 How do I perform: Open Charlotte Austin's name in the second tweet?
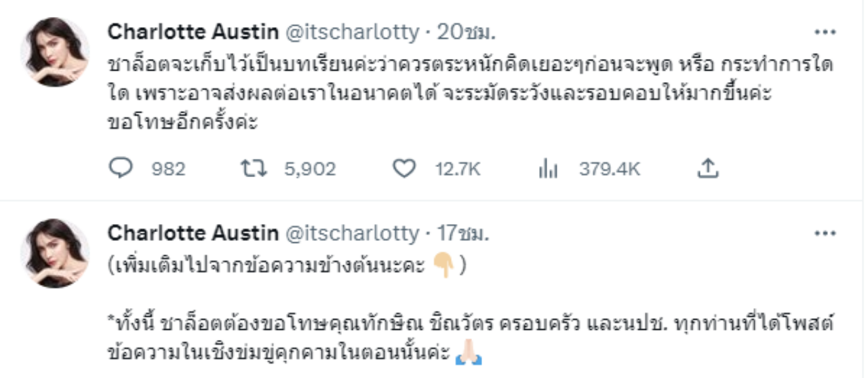(193, 233)
